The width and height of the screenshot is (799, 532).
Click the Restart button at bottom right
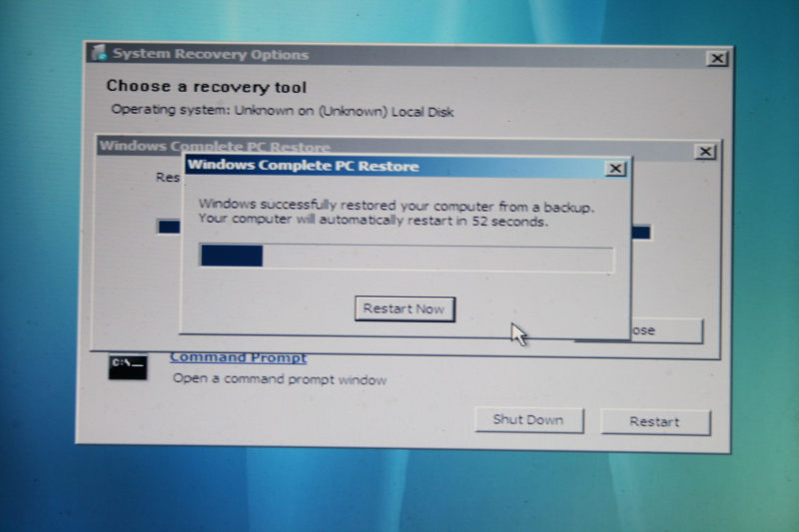point(654,422)
